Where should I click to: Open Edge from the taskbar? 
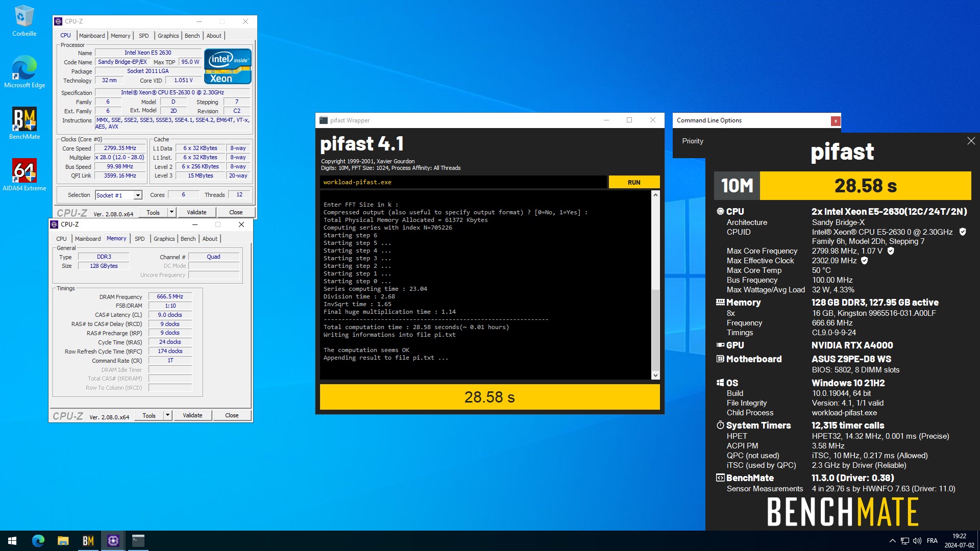[x=38, y=541]
